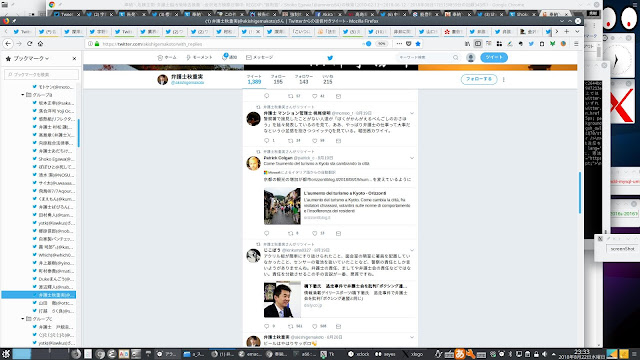Open tweet options chevron on Patrick Colgan tweet
Image resolution: width=640 pixels, height=360 pixels.
412,158
